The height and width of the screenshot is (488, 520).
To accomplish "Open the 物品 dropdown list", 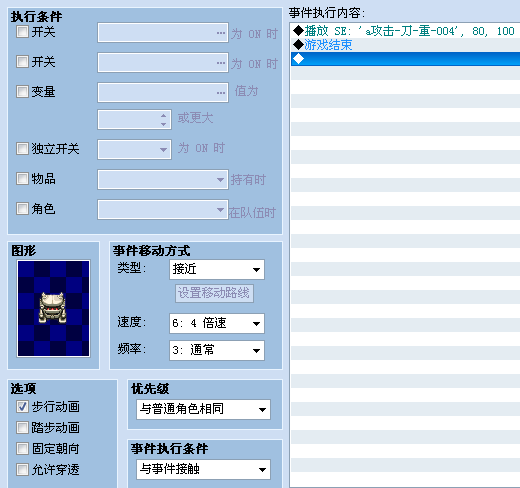I will click(x=163, y=179).
